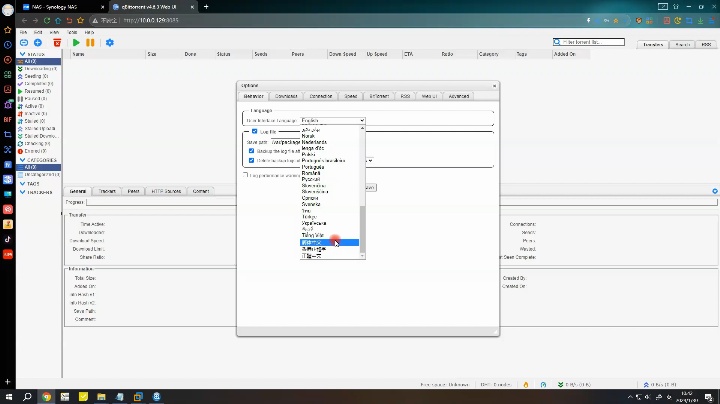This screenshot has height=404, width=720.
Task: Click the green resume play toolbar icon
Action: point(76,43)
